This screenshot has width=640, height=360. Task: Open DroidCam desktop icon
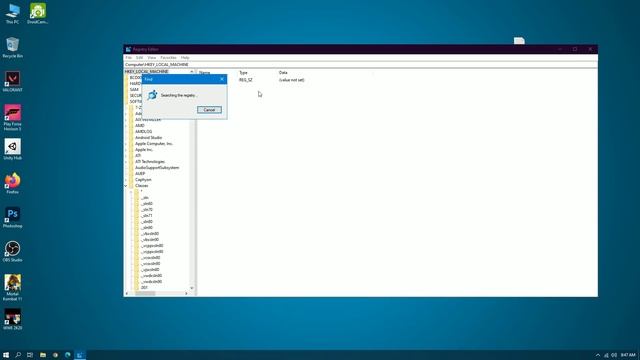(38, 14)
